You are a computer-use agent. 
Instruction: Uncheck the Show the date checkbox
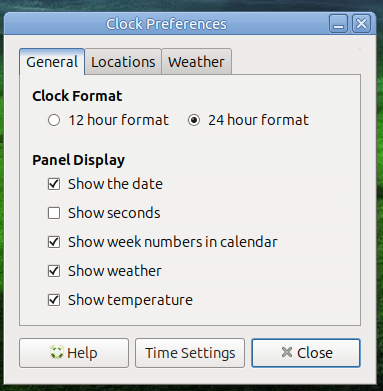[54, 184]
